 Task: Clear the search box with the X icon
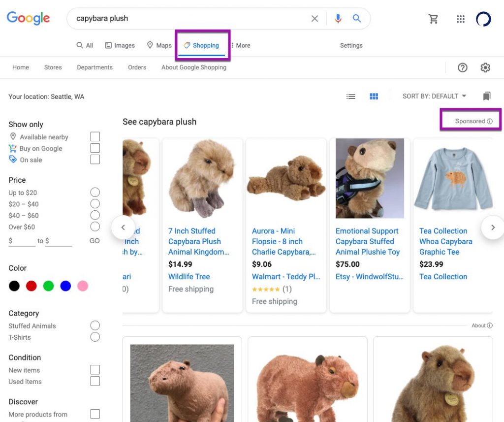click(315, 19)
